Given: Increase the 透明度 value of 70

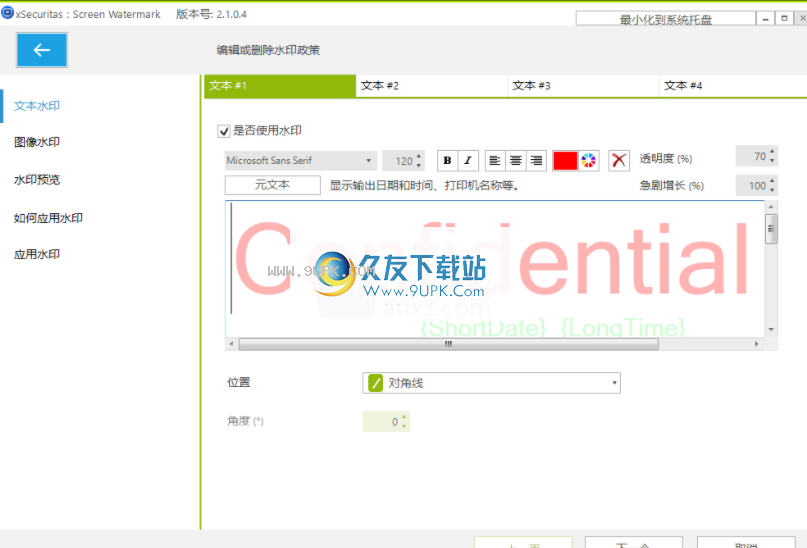Looking at the screenshot, I should (772, 151).
